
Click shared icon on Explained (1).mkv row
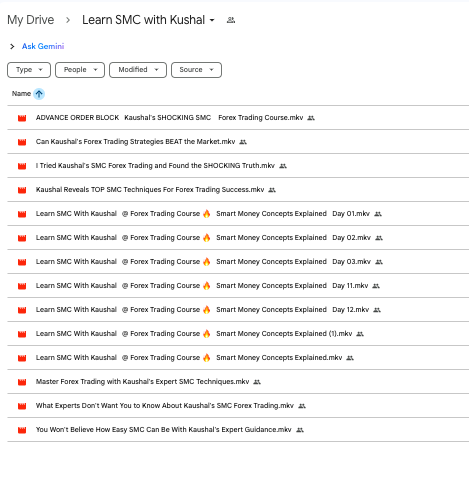click(x=360, y=334)
